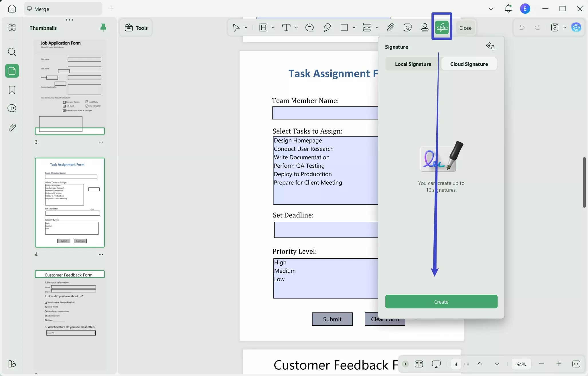Open the bookmarks panel in the sidebar
This screenshot has height=376, width=588.
[12, 90]
